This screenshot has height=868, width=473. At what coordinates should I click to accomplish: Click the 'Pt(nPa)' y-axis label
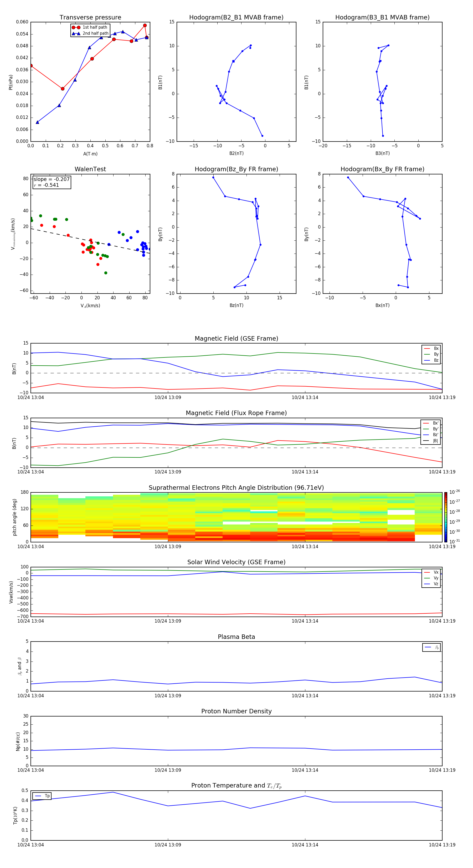point(11,82)
